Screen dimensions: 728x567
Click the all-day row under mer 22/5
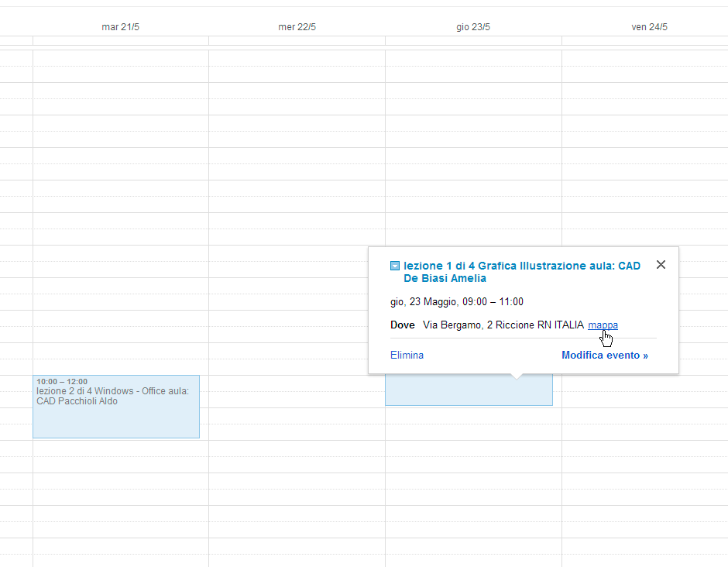click(297, 41)
